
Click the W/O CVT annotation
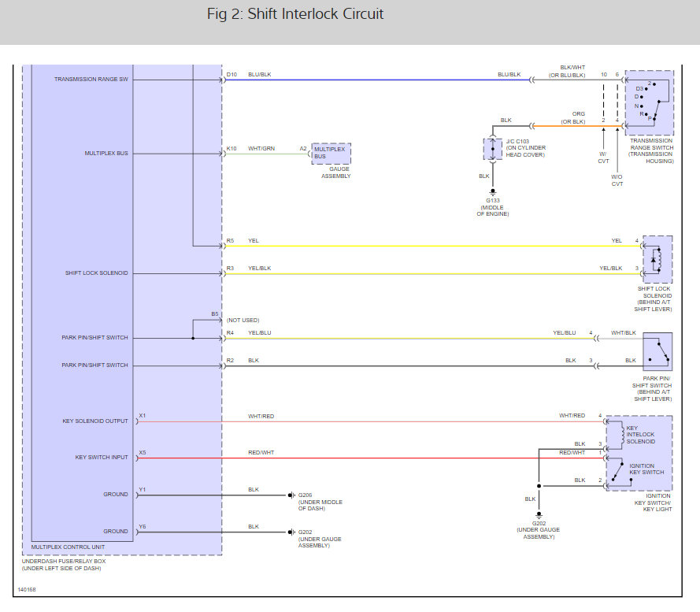(617, 180)
